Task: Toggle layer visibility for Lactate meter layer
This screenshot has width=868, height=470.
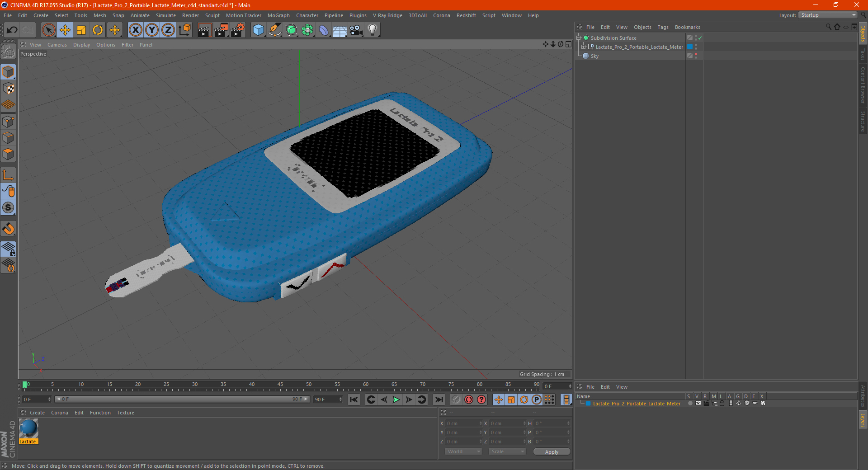Action: 698,403
